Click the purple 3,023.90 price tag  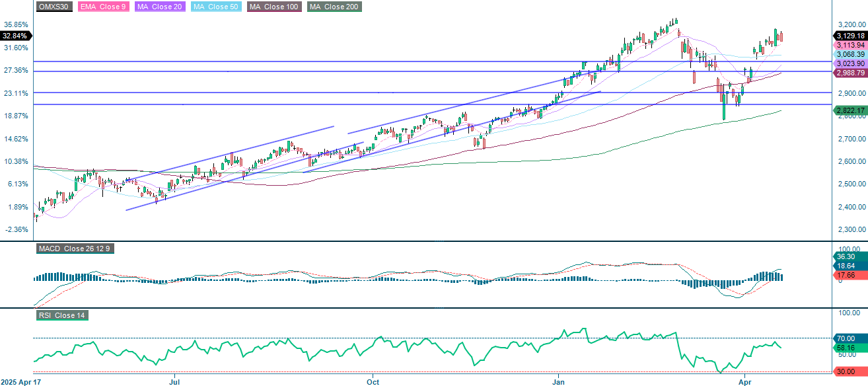(850, 63)
